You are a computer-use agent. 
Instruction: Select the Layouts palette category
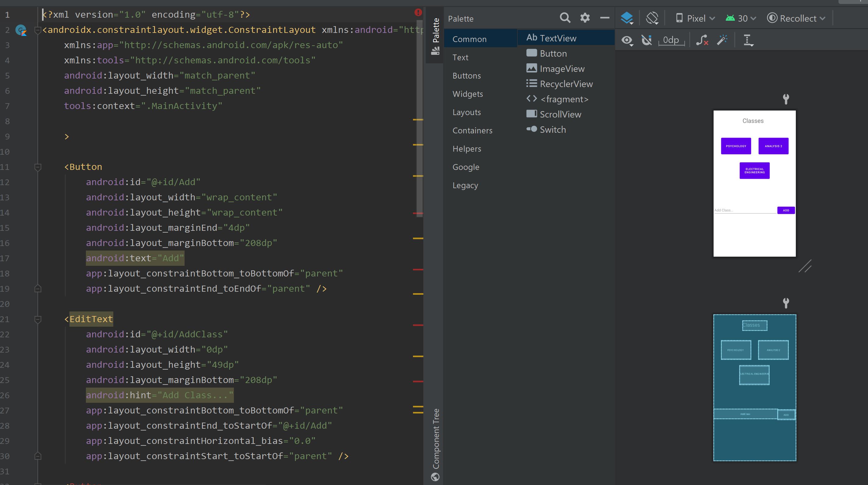(466, 112)
